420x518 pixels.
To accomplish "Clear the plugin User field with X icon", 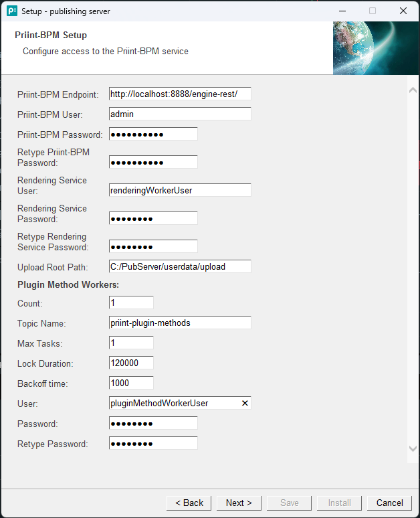I will tap(245, 403).
